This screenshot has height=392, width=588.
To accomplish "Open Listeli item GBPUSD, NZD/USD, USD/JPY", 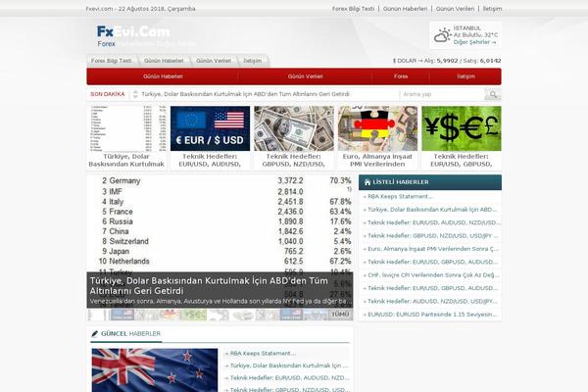I will [x=431, y=236].
